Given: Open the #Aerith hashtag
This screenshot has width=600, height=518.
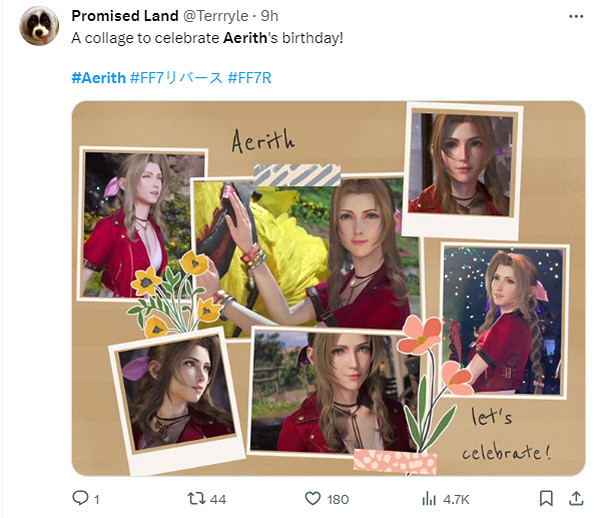Looking at the screenshot, I should coord(99,77).
